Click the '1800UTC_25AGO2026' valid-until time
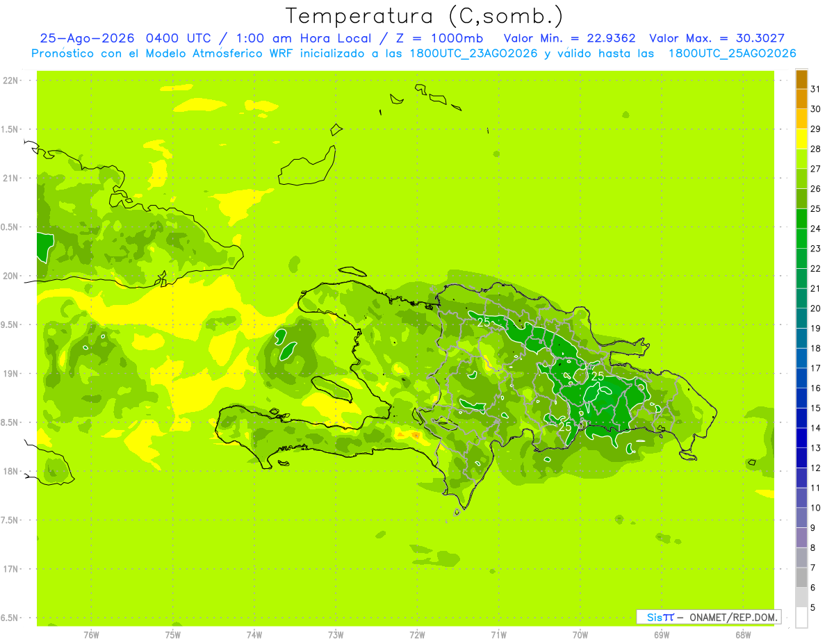This screenshot has height=644, width=834. pos(732,53)
